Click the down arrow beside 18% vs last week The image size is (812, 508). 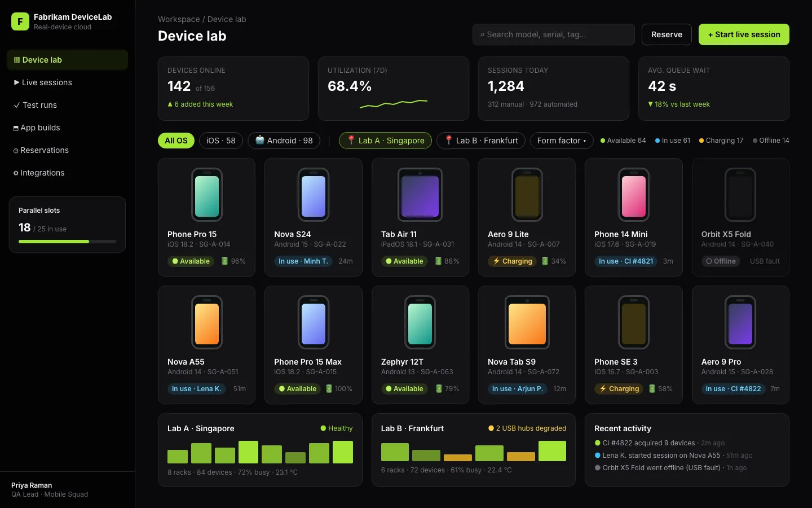click(x=650, y=104)
